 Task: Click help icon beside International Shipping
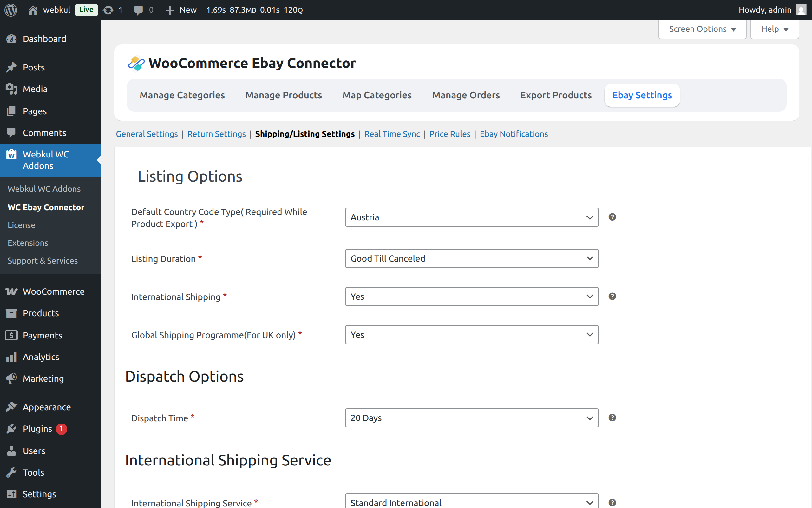[x=612, y=296]
